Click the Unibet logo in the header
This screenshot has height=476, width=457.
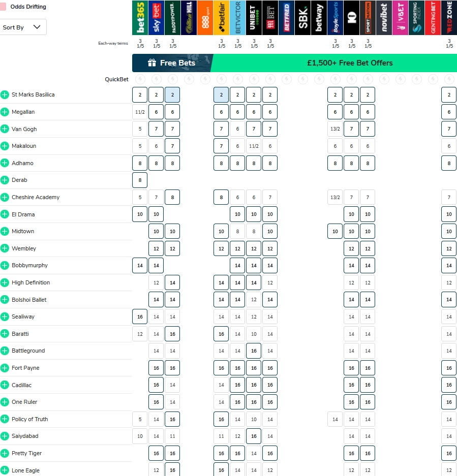pyautogui.click(x=254, y=18)
